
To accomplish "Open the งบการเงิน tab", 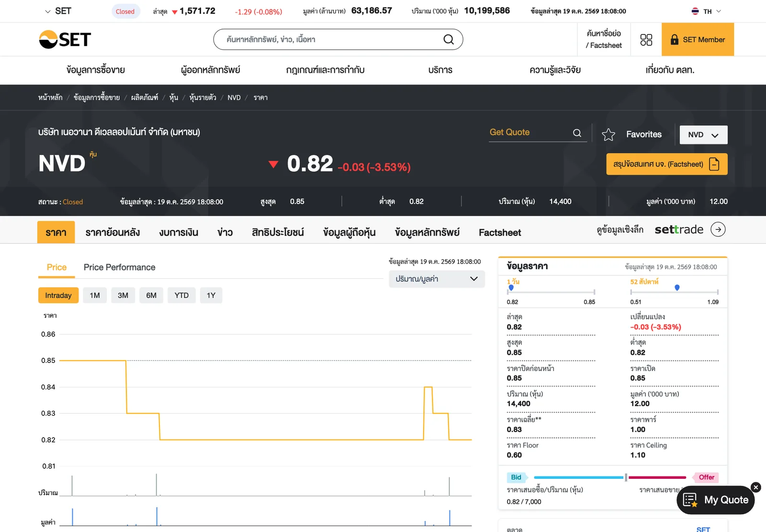I will 179,233.
